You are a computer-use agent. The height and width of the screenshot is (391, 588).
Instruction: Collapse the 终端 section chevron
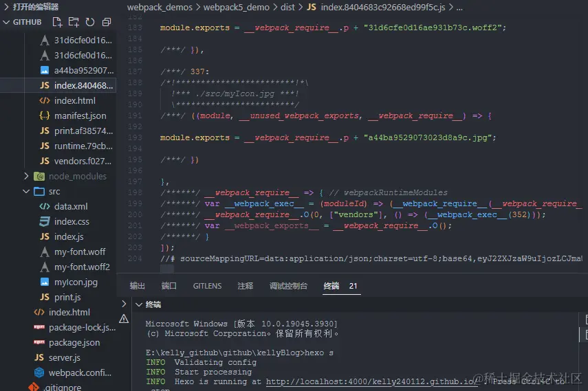click(139, 305)
